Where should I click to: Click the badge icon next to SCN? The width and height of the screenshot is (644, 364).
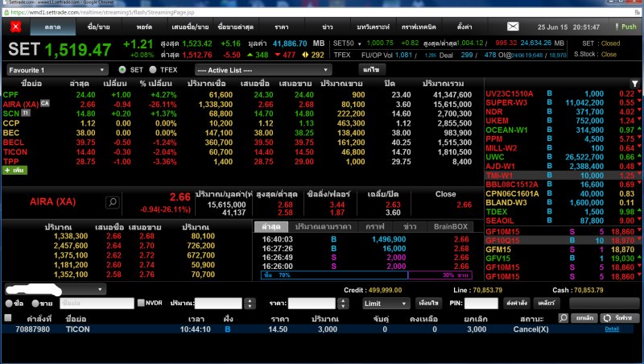pos(26,113)
